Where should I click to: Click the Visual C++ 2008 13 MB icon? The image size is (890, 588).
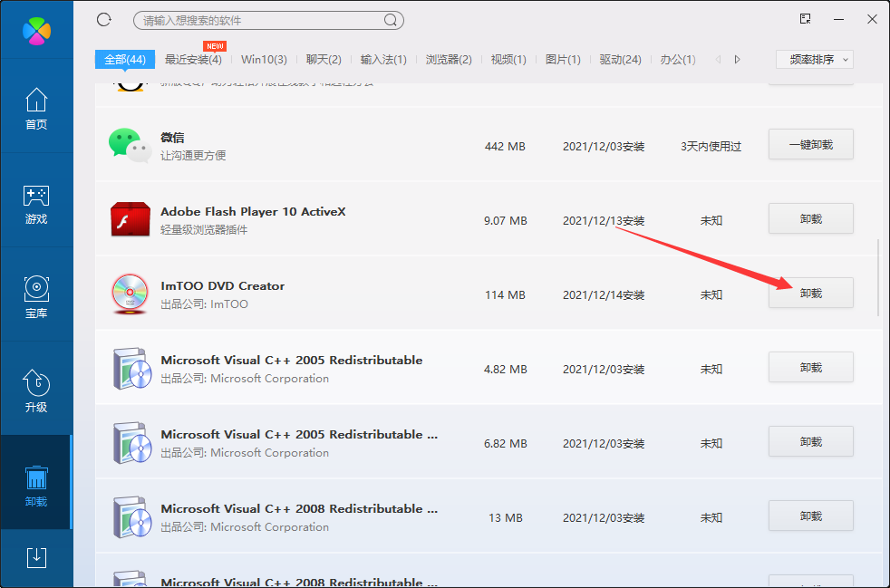[132, 517]
